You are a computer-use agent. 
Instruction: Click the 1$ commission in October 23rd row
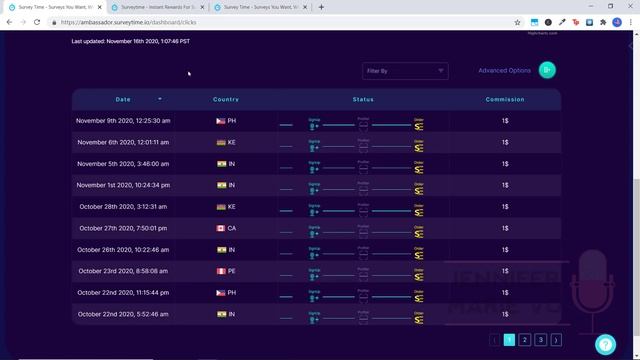[505, 271]
